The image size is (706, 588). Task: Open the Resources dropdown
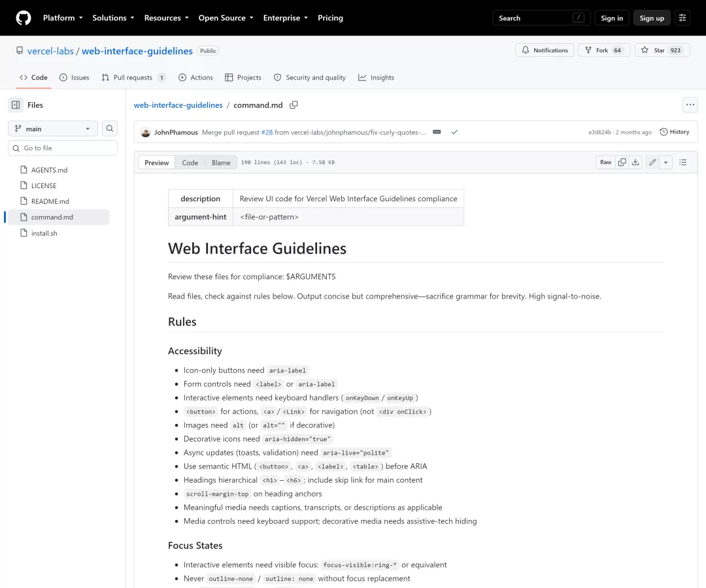(166, 18)
